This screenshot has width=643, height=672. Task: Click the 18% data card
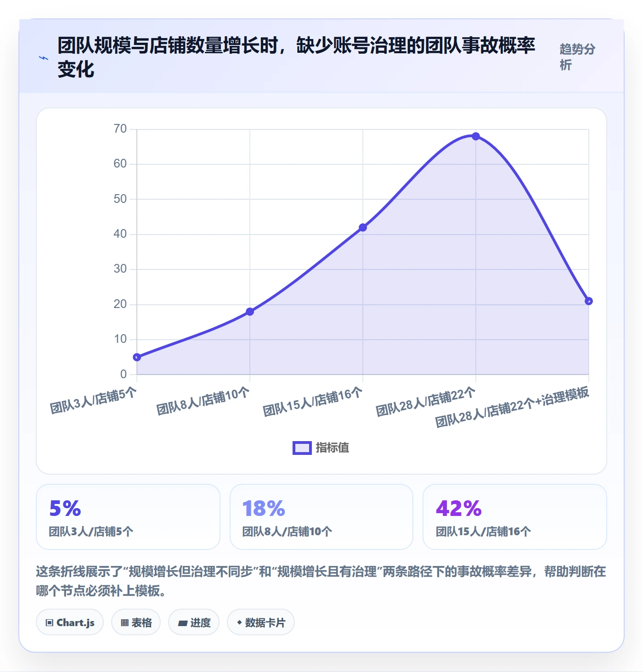click(321, 517)
